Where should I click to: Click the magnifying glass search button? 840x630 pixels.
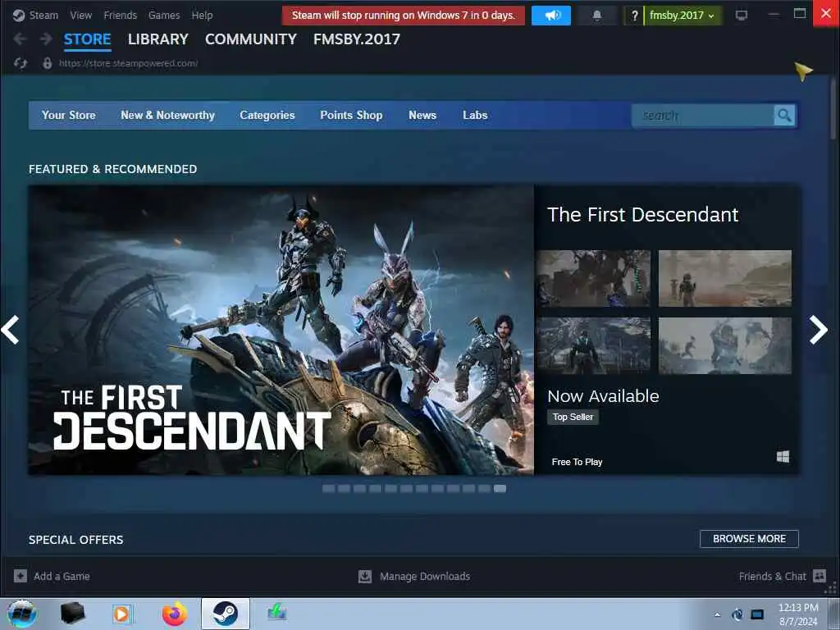784,115
